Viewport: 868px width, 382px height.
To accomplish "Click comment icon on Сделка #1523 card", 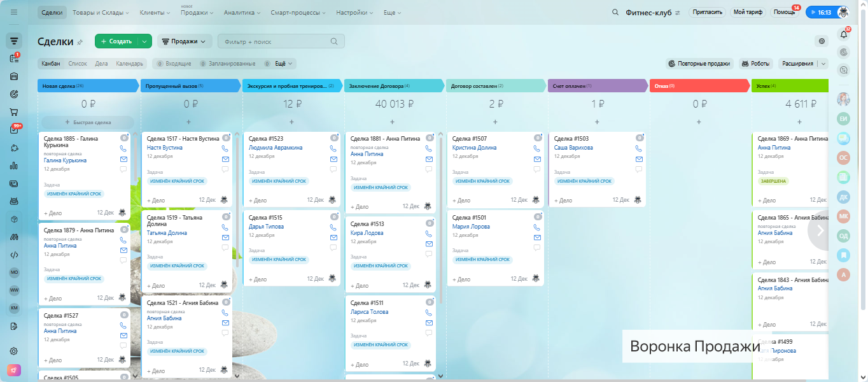I will 333,169.
